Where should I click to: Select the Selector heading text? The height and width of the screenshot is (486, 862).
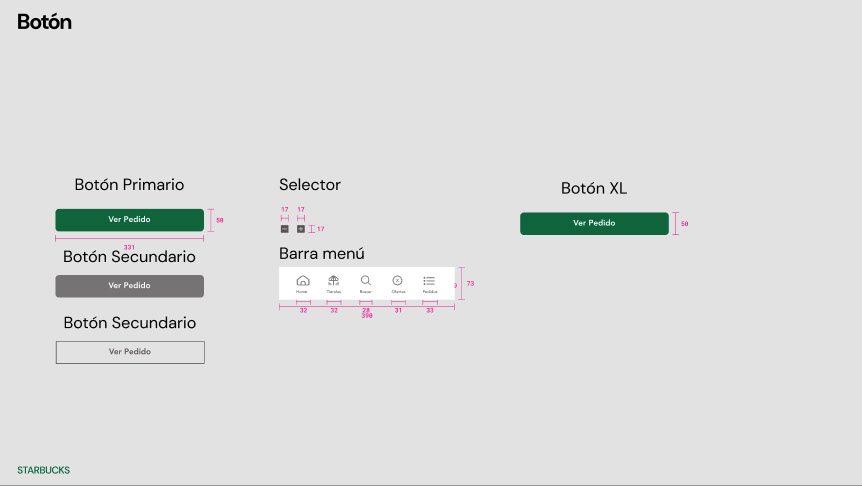click(309, 185)
